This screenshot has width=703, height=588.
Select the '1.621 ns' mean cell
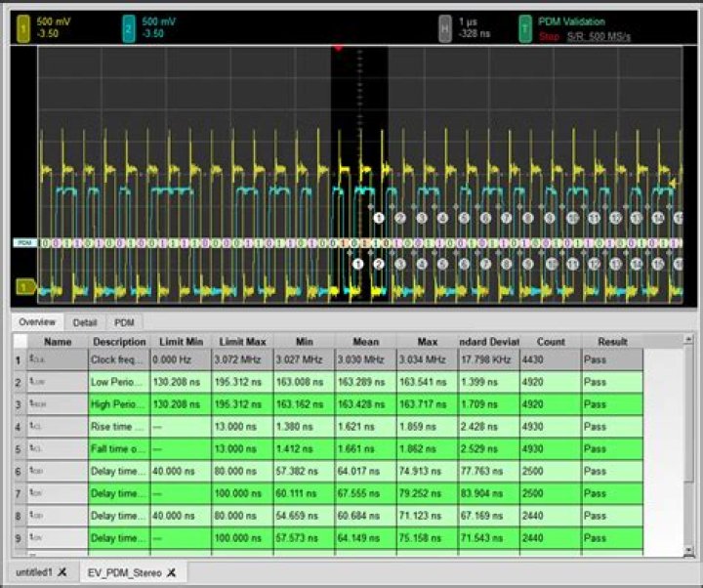(366, 427)
